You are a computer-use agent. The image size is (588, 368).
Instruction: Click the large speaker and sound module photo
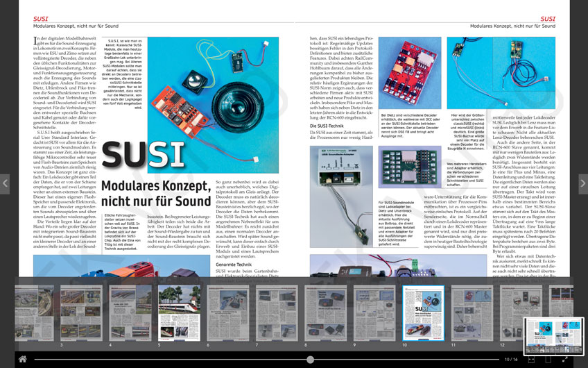[x=213, y=105]
